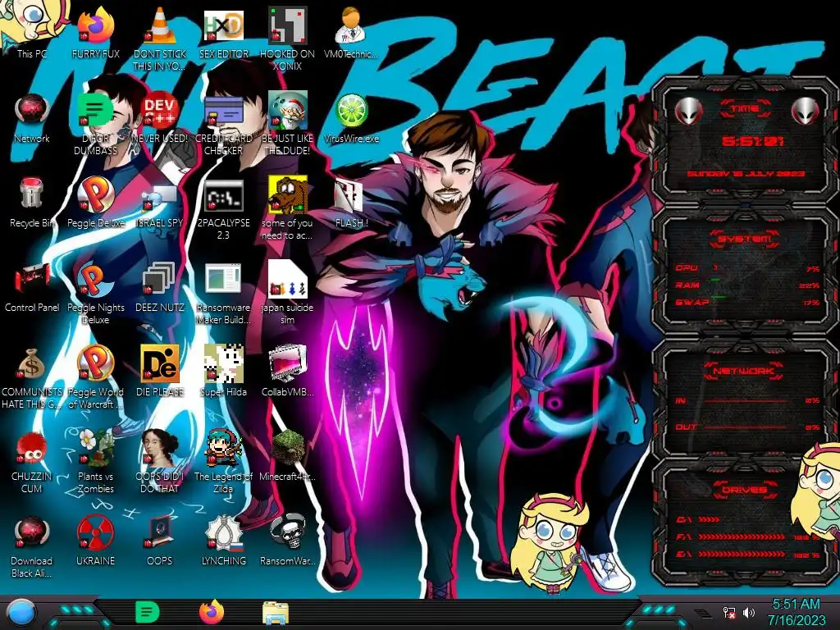
Task: Click the DRIVES widget header
Action: click(x=745, y=490)
